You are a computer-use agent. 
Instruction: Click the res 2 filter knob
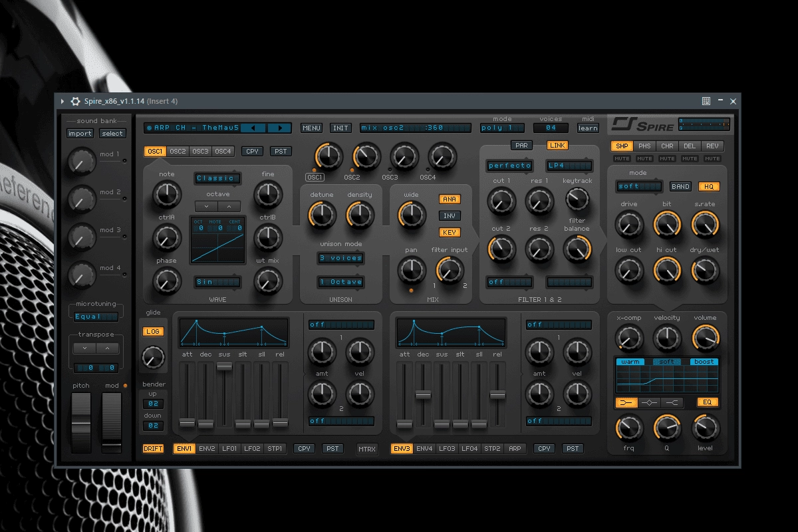(x=539, y=249)
